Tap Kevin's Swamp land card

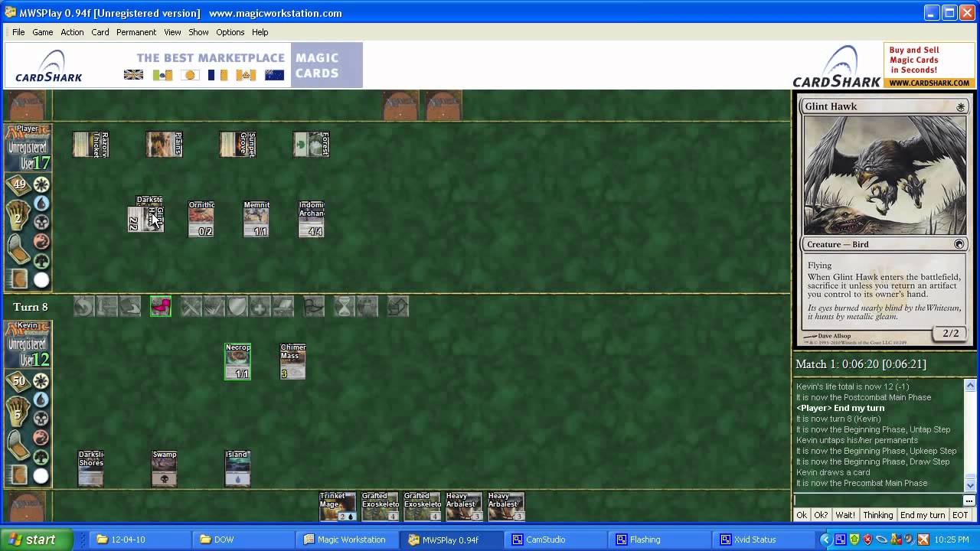pyautogui.click(x=164, y=468)
